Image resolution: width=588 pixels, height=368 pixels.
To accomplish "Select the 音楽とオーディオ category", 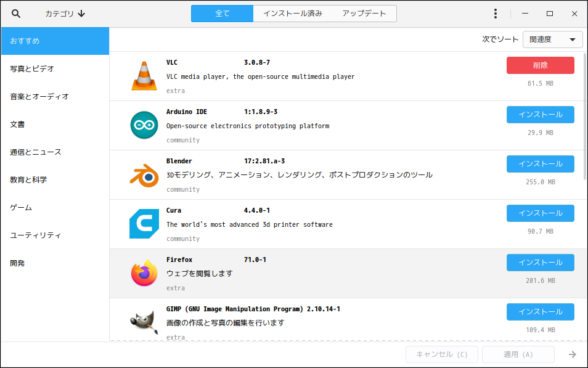I will click(x=55, y=96).
